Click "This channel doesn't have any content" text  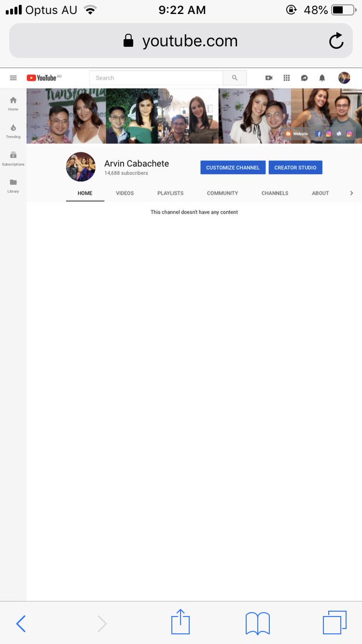(x=194, y=212)
